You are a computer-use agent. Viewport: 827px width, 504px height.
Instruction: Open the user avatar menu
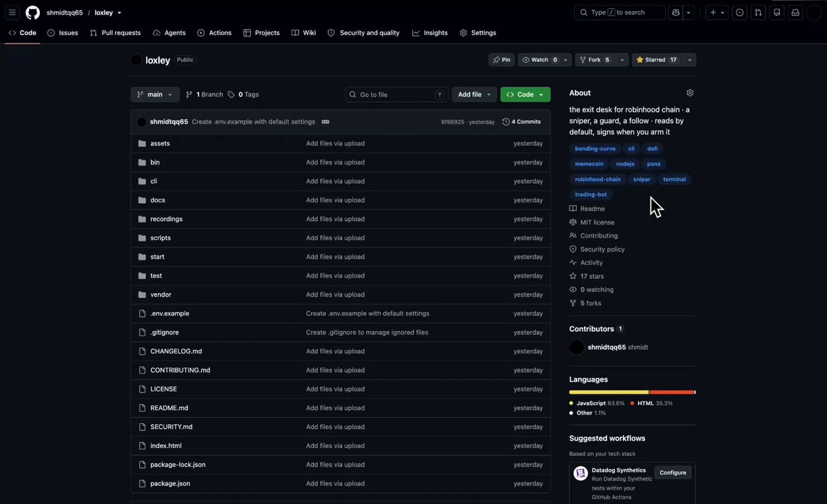click(x=814, y=12)
